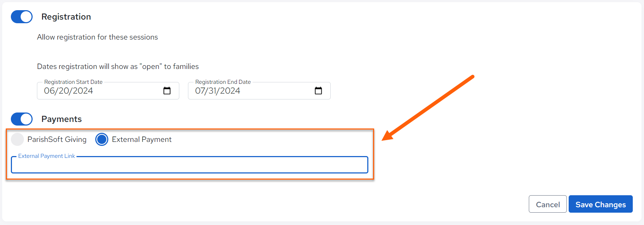This screenshot has width=644, height=225.
Task: Select the year 2024 in Registration Start Date
Action: coord(83,91)
